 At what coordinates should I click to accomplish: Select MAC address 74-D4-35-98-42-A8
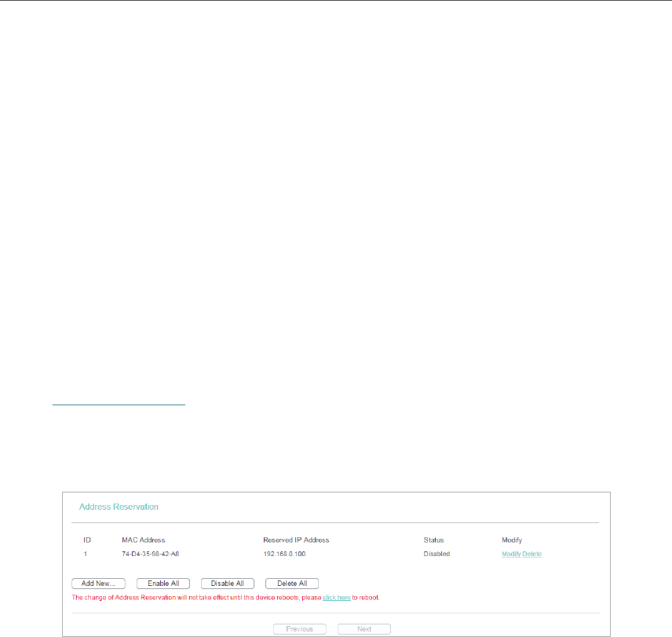[151, 554]
